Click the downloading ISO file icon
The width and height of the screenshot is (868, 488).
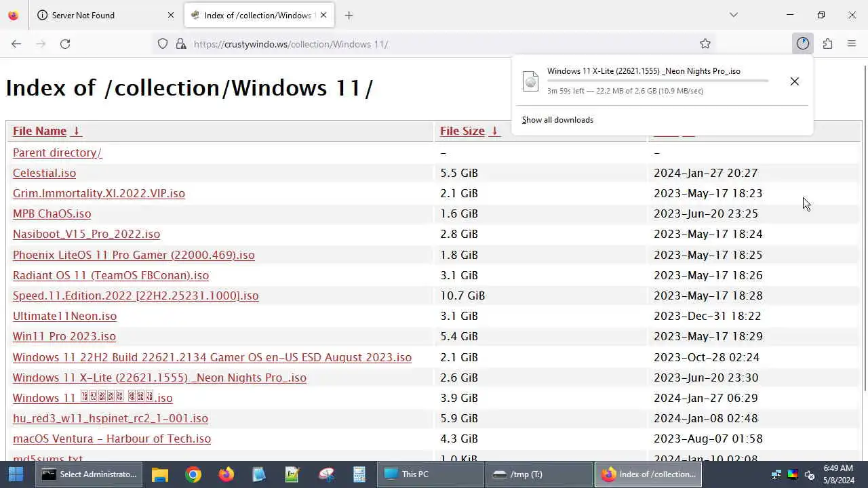pos(530,81)
